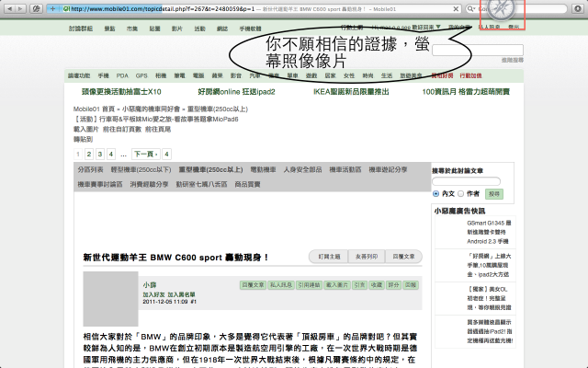
Task: Go to page 3 of the thread
Action: pyautogui.click(x=100, y=154)
